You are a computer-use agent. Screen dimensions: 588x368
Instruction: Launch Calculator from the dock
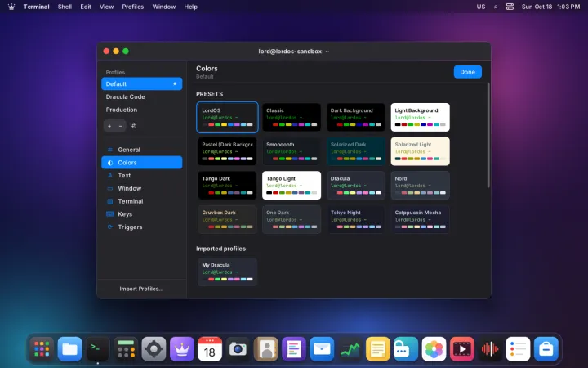pos(126,349)
